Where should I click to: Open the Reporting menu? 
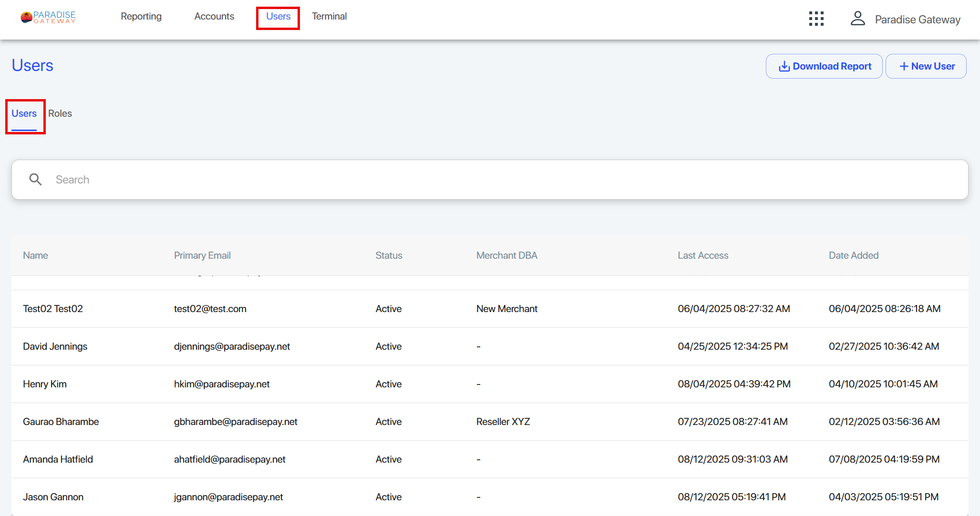click(141, 16)
